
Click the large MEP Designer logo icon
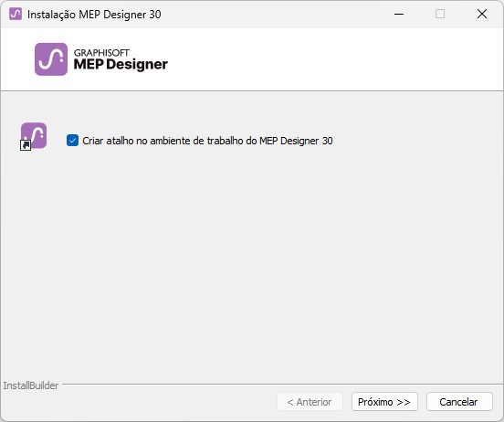click(51, 59)
